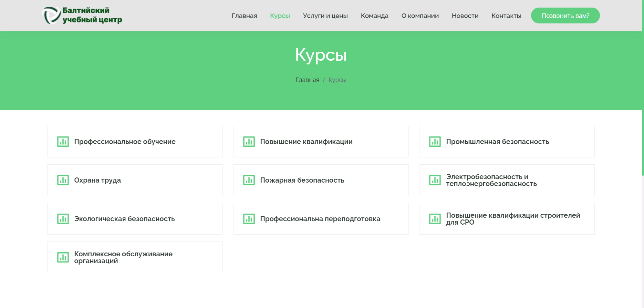Click chart icon beside Пожарная безопасность
The width and height of the screenshot is (644, 308).
(249, 180)
